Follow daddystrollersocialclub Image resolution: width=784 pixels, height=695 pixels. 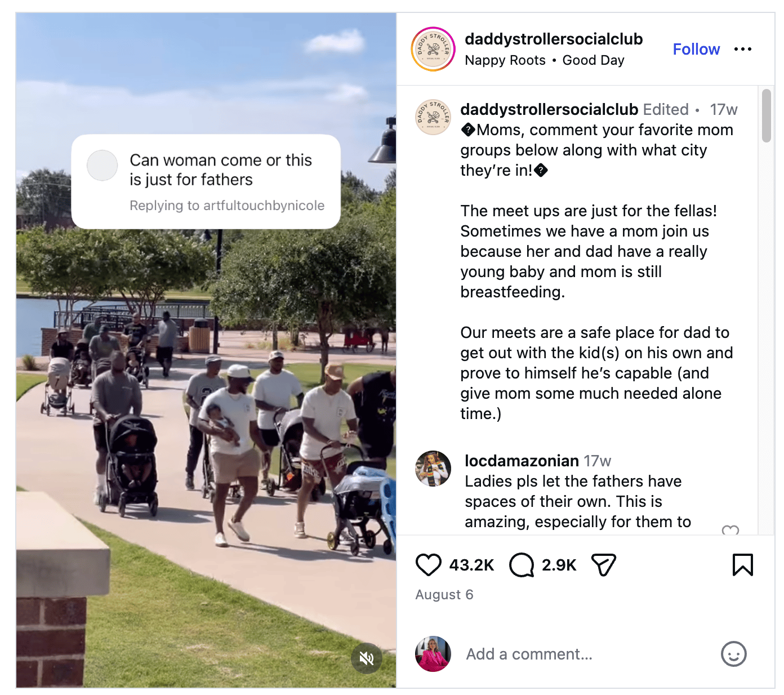point(696,49)
